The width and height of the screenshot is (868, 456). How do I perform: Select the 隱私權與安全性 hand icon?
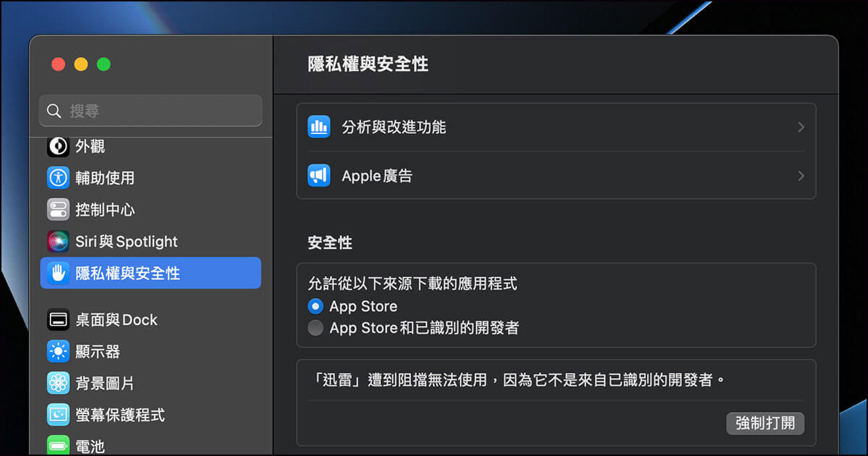(58, 273)
